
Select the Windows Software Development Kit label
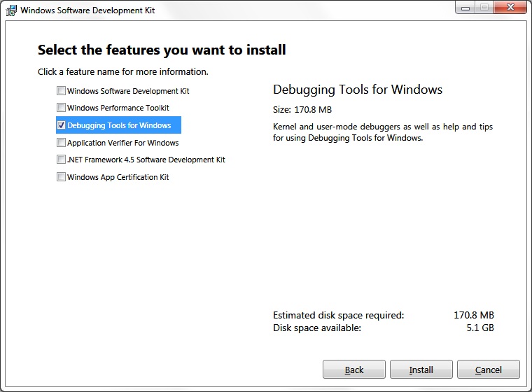[128, 91]
